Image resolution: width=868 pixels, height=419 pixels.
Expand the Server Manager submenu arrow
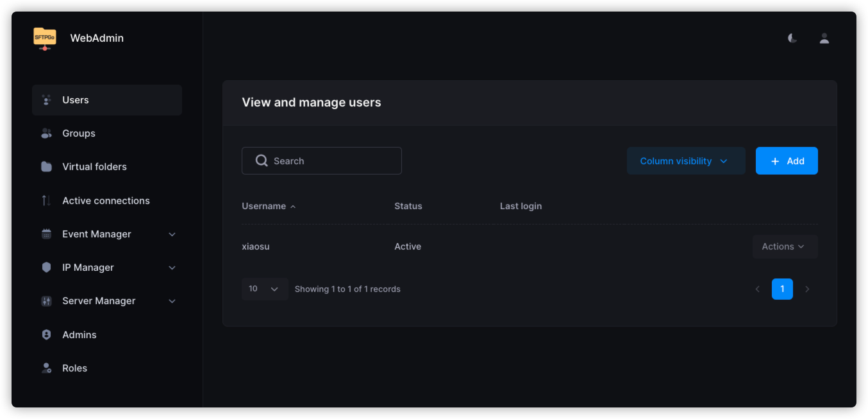click(x=172, y=301)
